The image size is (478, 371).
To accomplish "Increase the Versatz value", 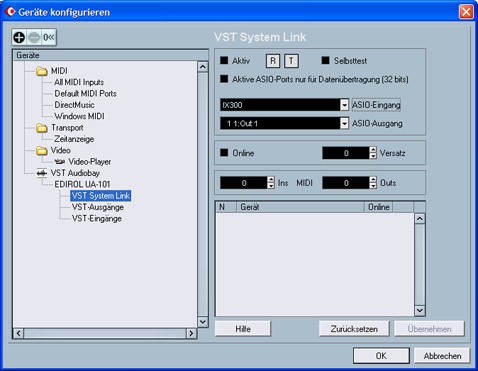I will click(373, 150).
